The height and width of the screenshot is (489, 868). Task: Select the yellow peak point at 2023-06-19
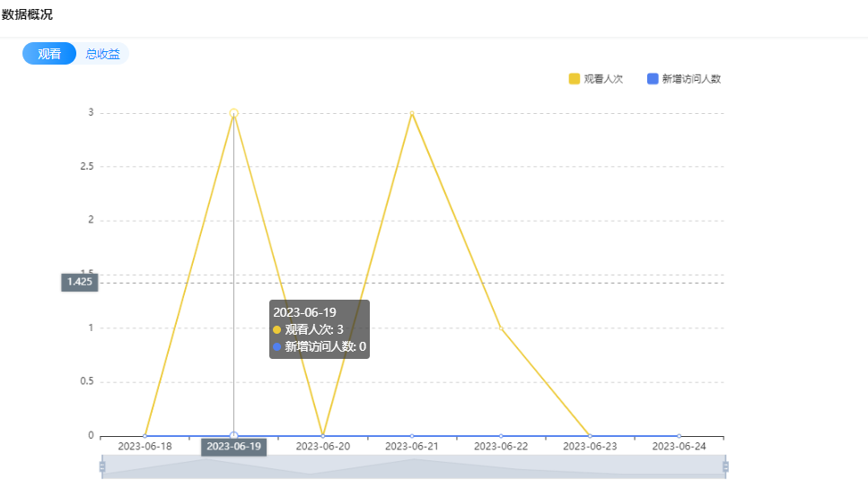pyautogui.click(x=233, y=113)
